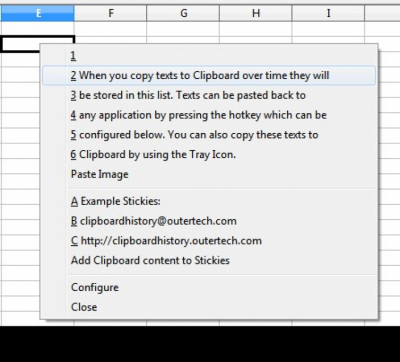Select column I header

tap(328, 13)
